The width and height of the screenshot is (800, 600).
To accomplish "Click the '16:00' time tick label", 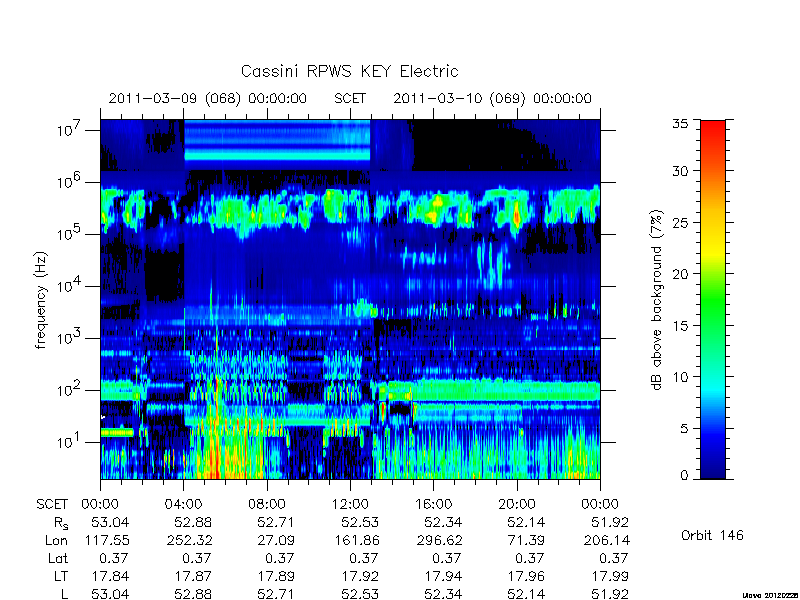I will click(433, 504).
